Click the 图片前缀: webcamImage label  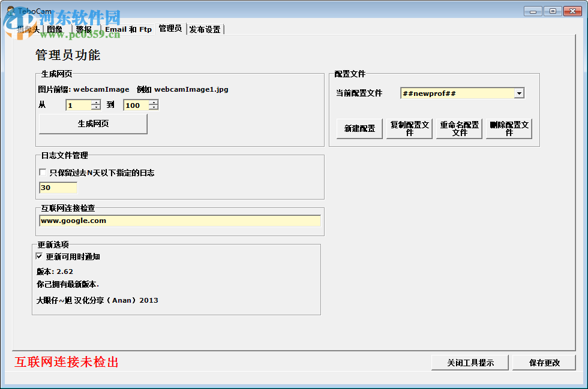click(x=83, y=89)
